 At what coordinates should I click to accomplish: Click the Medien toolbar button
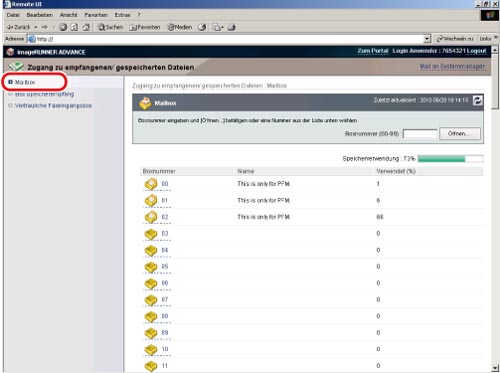point(180,27)
